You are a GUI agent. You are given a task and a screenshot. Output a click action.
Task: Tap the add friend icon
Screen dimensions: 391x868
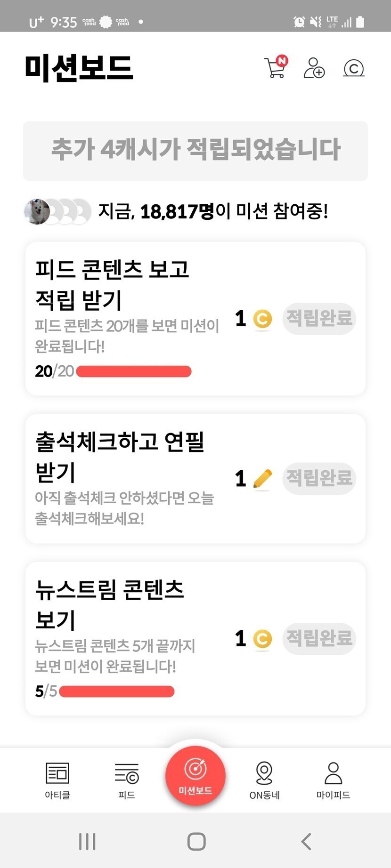[314, 68]
